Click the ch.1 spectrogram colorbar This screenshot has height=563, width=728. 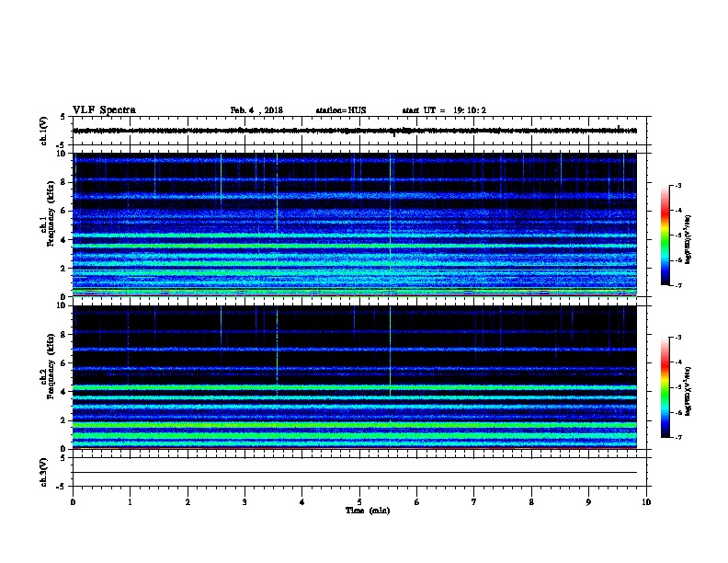pyautogui.click(x=665, y=236)
